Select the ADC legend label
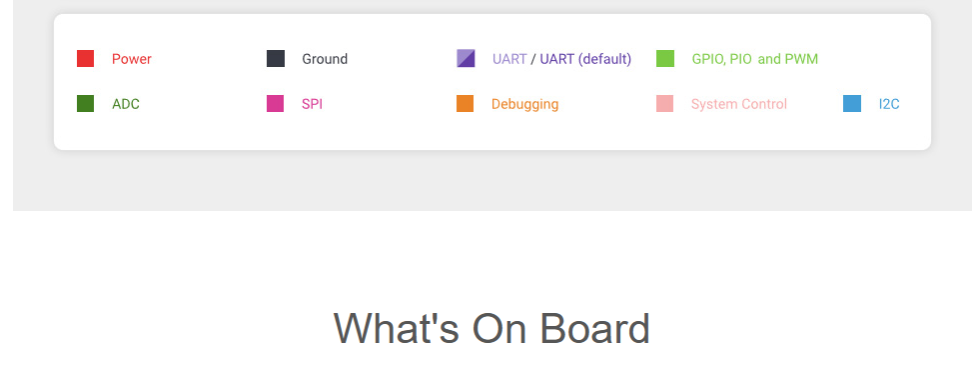The image size is (980, 391). pyautogui.click(x=126, y=104)
